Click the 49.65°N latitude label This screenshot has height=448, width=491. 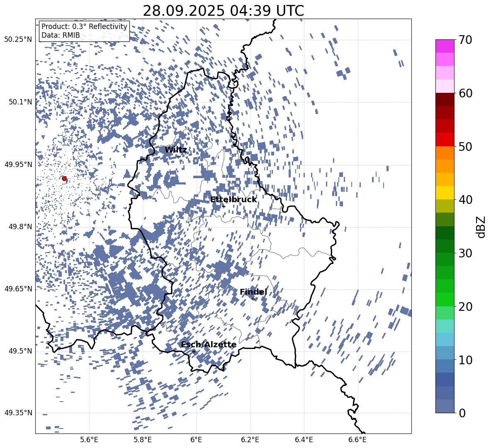click(x=18, y=288)
